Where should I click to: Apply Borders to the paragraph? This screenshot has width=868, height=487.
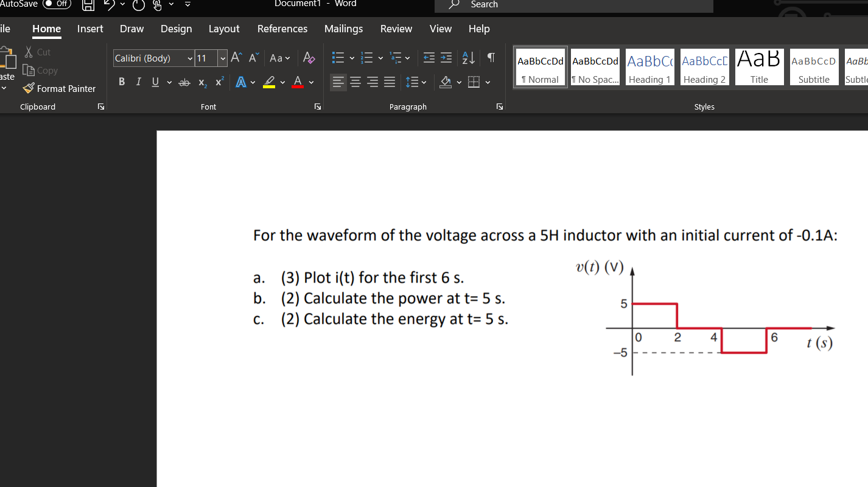[474, 82]
